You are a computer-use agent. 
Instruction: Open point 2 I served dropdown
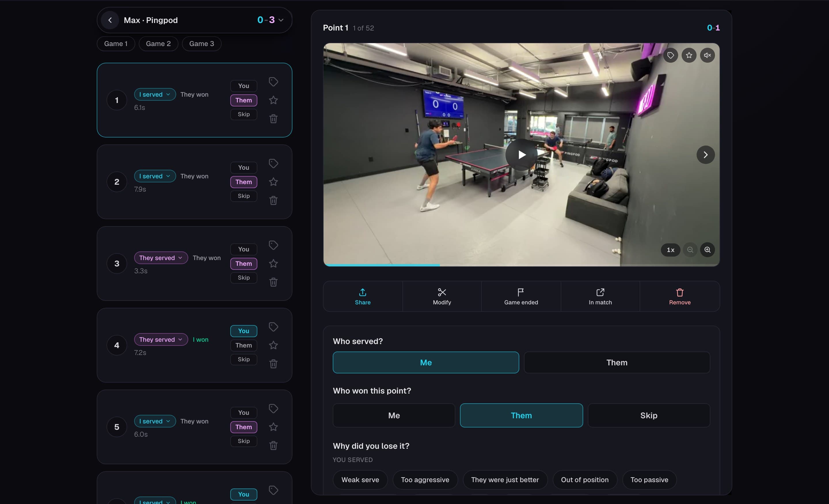click(155, 176)
